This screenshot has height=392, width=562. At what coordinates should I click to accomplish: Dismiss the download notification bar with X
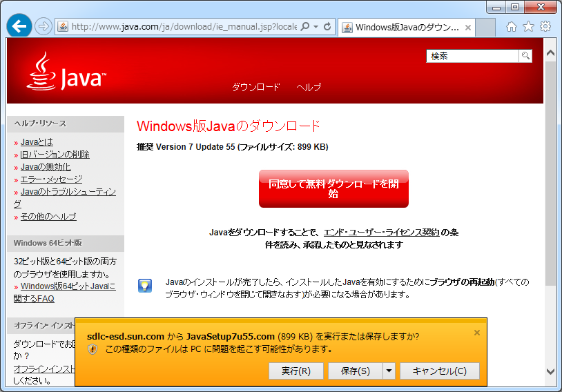(476, 333)
